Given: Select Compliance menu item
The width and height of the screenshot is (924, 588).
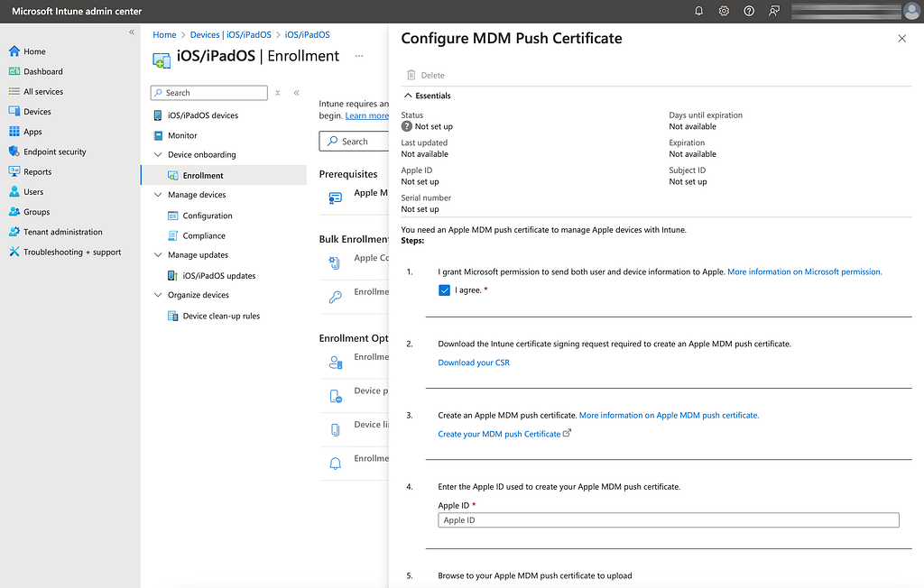Looking at the screenshot, I should coord(203,235).
